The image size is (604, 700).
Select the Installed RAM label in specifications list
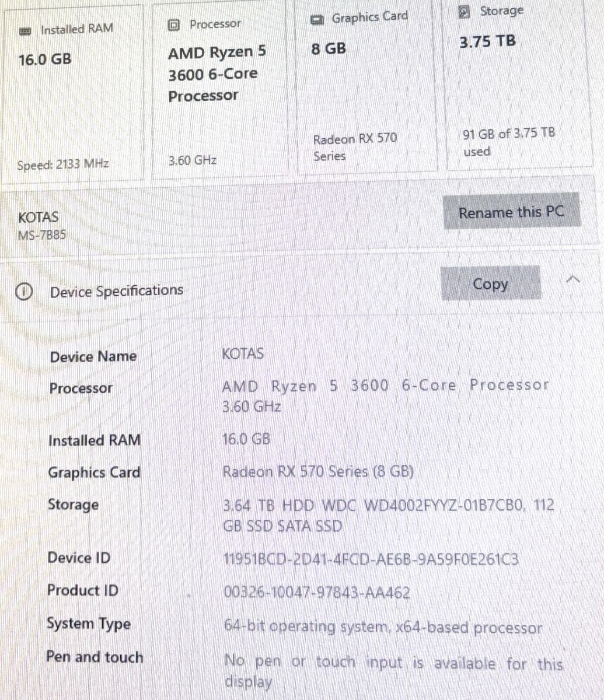click(x=94, y=440)
